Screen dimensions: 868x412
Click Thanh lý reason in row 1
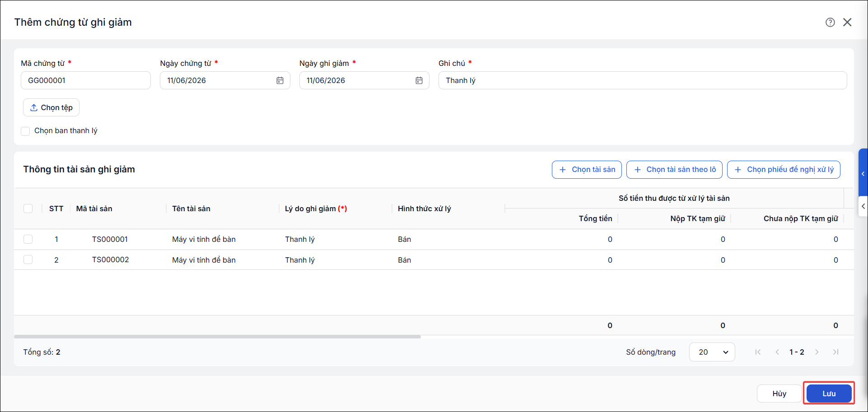tap(300, 239)
